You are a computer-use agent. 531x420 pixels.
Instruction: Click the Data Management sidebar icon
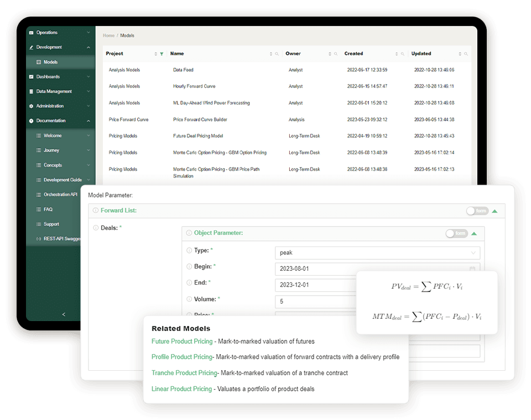32,91
